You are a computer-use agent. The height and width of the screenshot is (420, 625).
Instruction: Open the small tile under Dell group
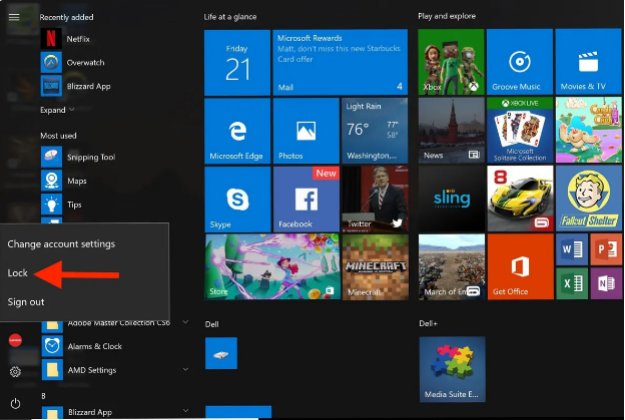pyautogui.click(x=221, y=353)
